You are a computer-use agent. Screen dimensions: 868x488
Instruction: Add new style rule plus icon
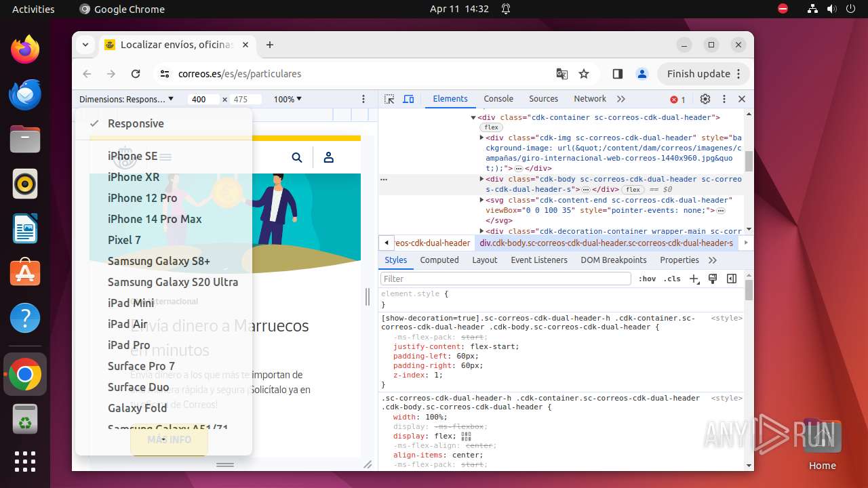click(x=694, y=279)
